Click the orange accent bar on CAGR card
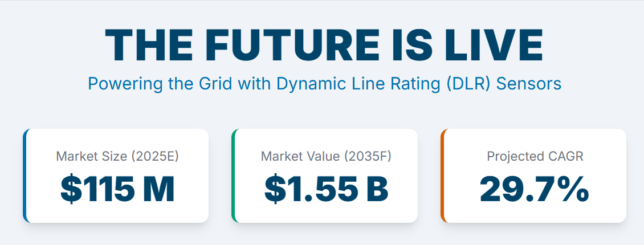Image resolution: width=644 pixels, height=245 pixels. (442, 175)
